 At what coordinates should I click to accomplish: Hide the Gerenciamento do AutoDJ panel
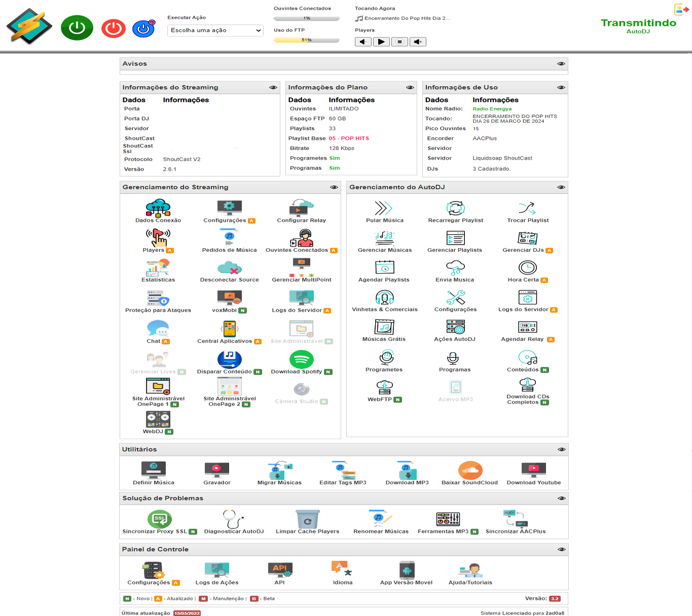click(x=561, y=187)
